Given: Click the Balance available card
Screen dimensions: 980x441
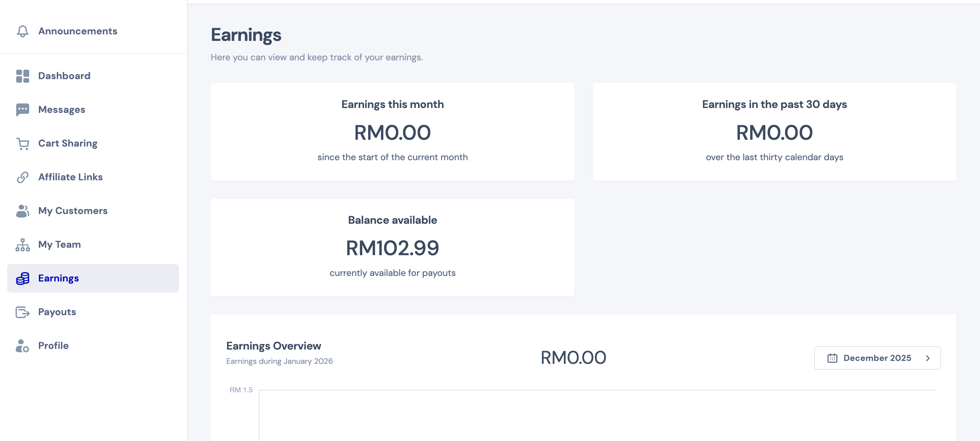Looking at the screenshot, I should (392, 247).
